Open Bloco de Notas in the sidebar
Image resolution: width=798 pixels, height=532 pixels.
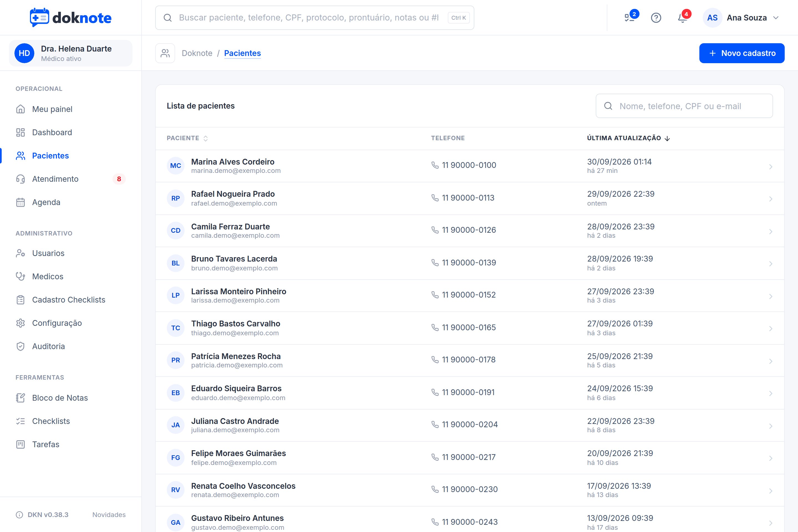(x=71, y=398)
